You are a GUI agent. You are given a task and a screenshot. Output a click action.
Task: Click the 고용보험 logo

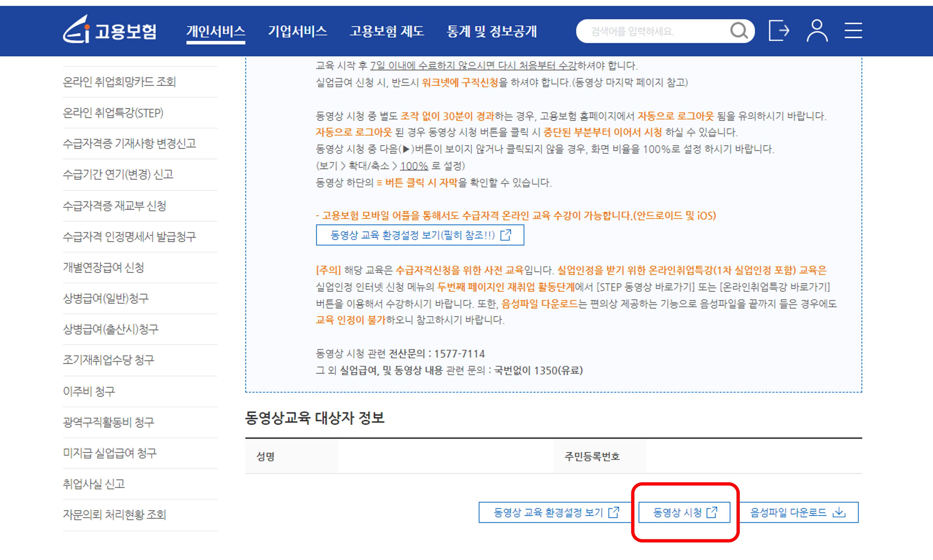(x=110, y=30)
